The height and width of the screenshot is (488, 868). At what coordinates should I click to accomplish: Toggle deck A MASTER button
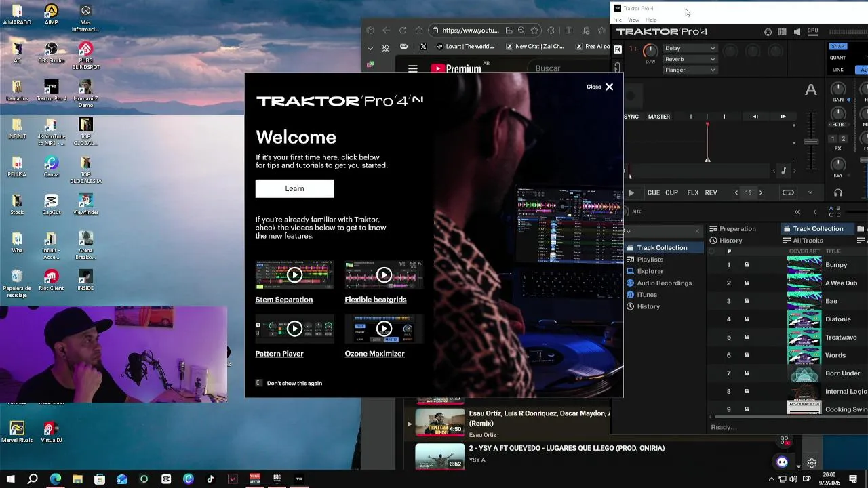coord(659,117)
